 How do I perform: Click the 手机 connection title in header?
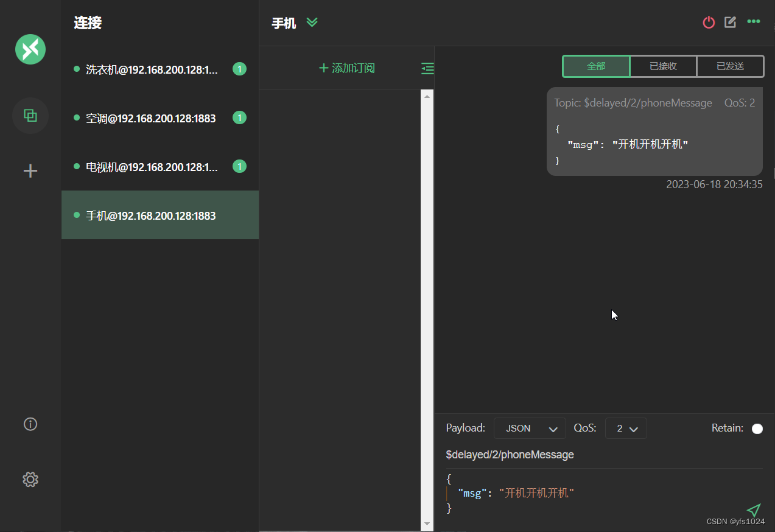pyautogui.click(x=284, y=23)
